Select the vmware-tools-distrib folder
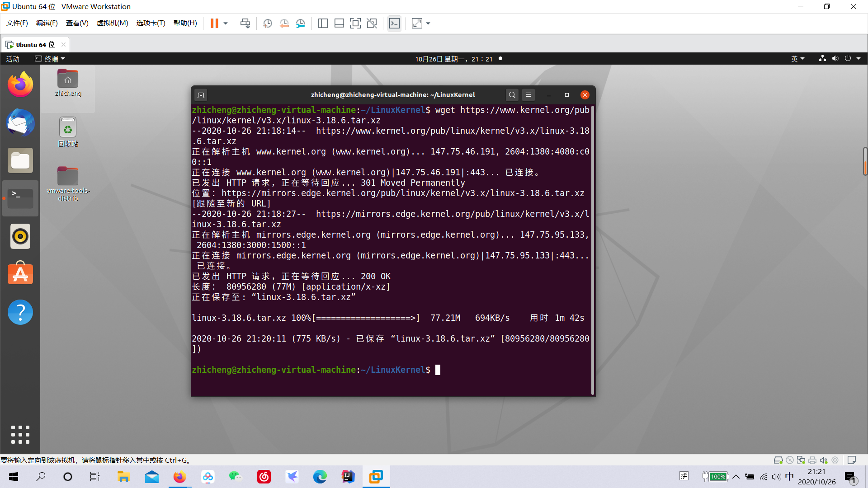The image size is (868, 488). coord(68,184)
